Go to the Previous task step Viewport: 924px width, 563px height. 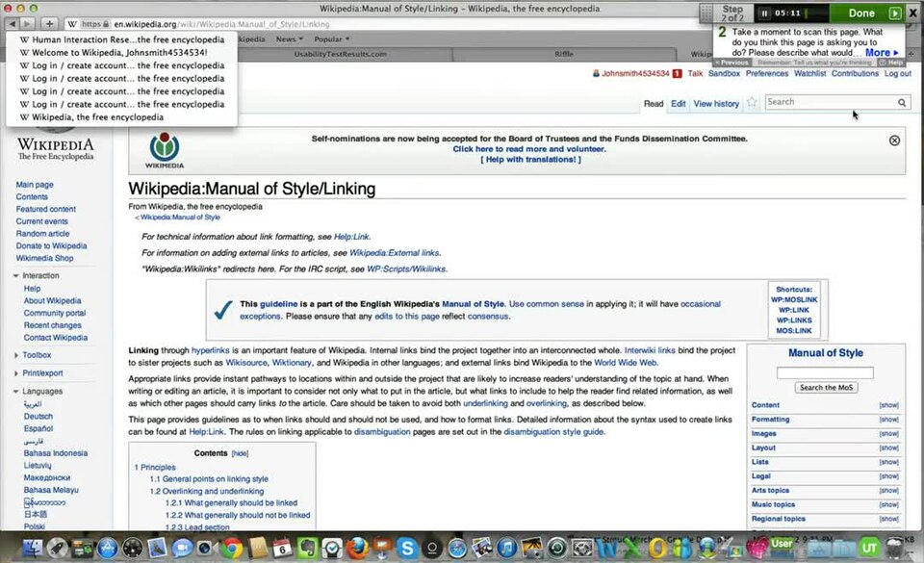point(731,63)
